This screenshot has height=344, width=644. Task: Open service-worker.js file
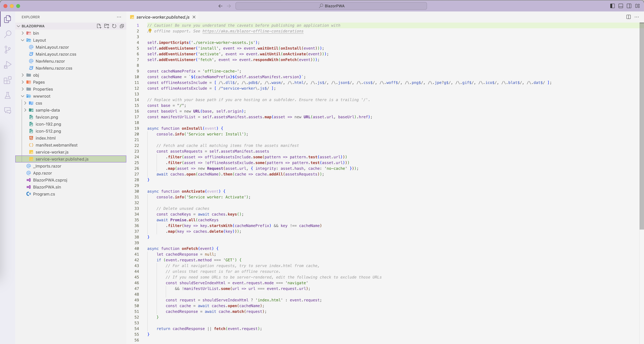(x=71, y=152)
